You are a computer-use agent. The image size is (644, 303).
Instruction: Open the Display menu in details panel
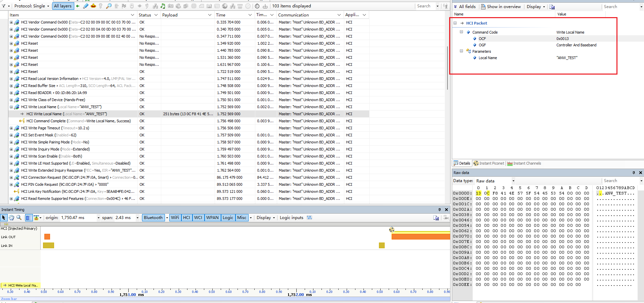click(x=536, y=7)
